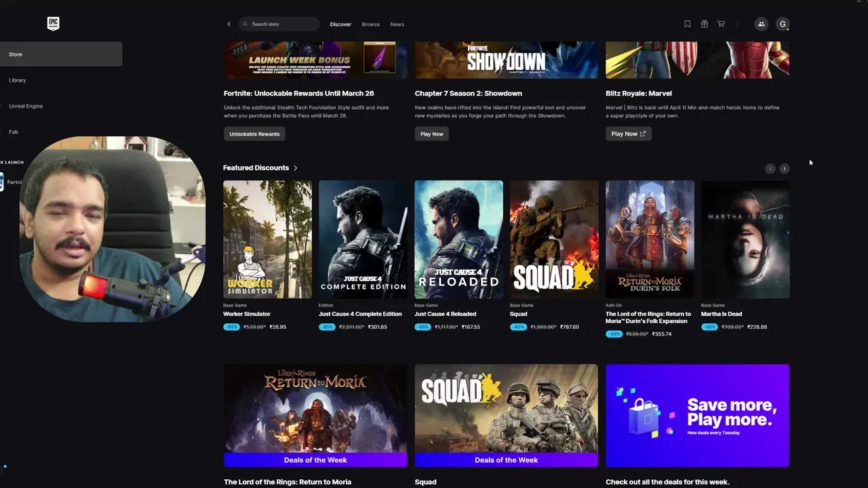Open Fortnite Showdown banner image
868x488 pixels.
[x=506, y=60]
